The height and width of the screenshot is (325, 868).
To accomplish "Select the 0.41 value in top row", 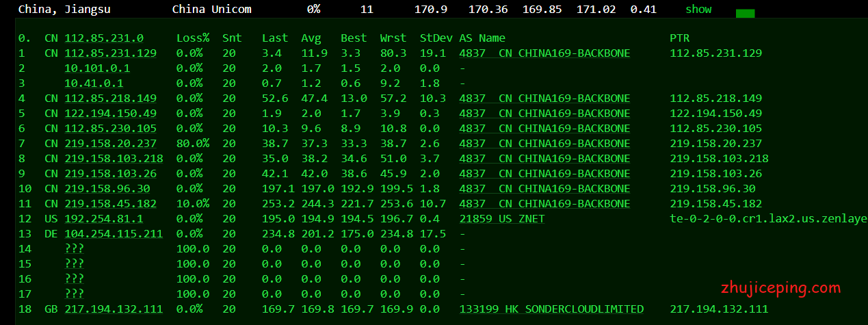I will (x=644, y=10).
